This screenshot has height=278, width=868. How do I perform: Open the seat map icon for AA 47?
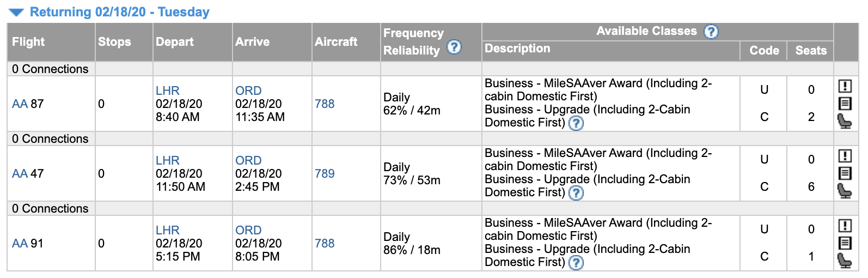pos(845,191)
